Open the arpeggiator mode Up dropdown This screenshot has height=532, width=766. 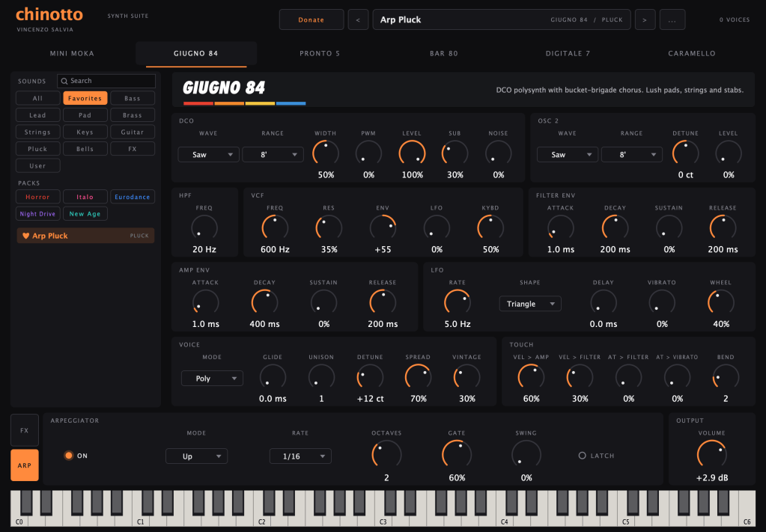196,456
